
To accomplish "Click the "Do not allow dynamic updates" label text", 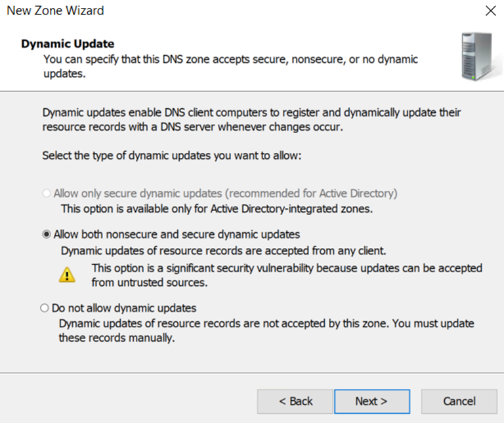I will click(124, 308).
